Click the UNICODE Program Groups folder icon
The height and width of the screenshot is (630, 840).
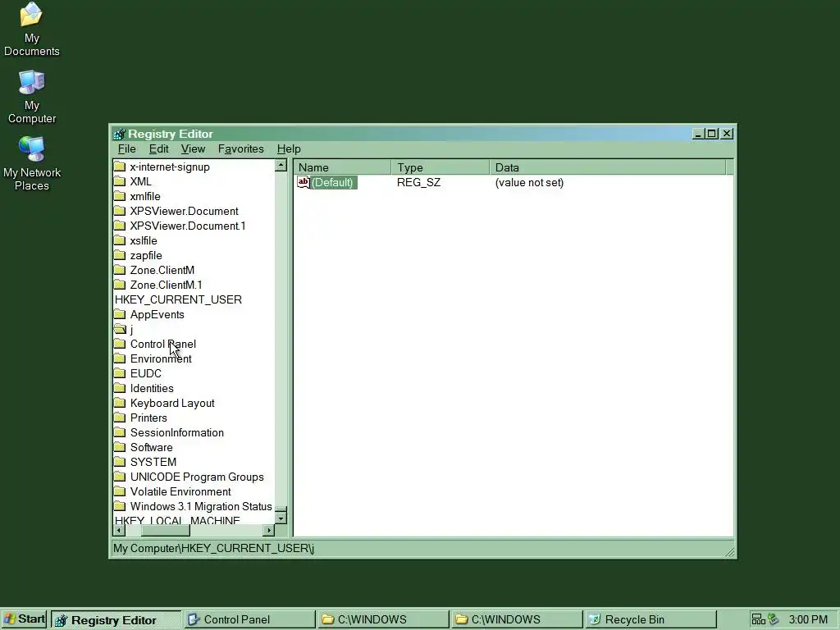coord(120,477)
